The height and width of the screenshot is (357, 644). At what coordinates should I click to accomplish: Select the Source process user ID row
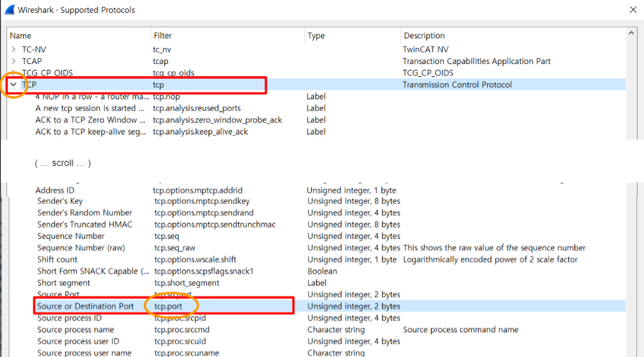click(x=78, y=342)
